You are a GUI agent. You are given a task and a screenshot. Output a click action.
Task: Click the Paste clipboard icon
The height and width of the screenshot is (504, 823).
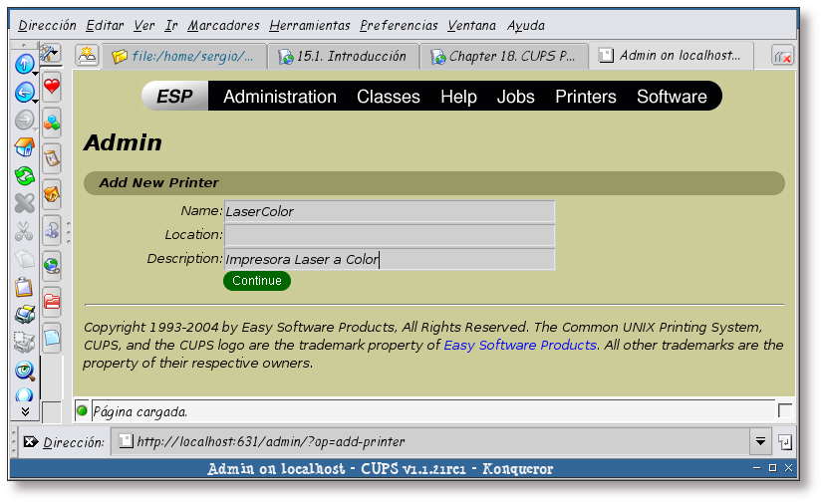tap(24, 287)
